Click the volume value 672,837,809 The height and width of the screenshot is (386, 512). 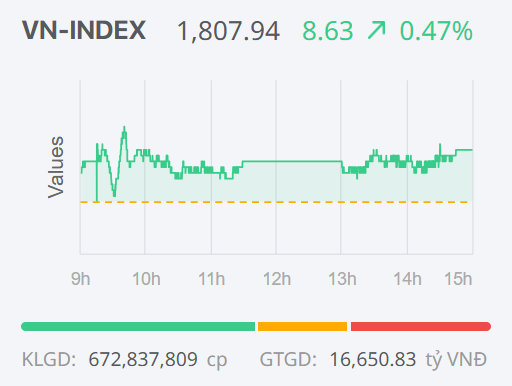[143, 360]
